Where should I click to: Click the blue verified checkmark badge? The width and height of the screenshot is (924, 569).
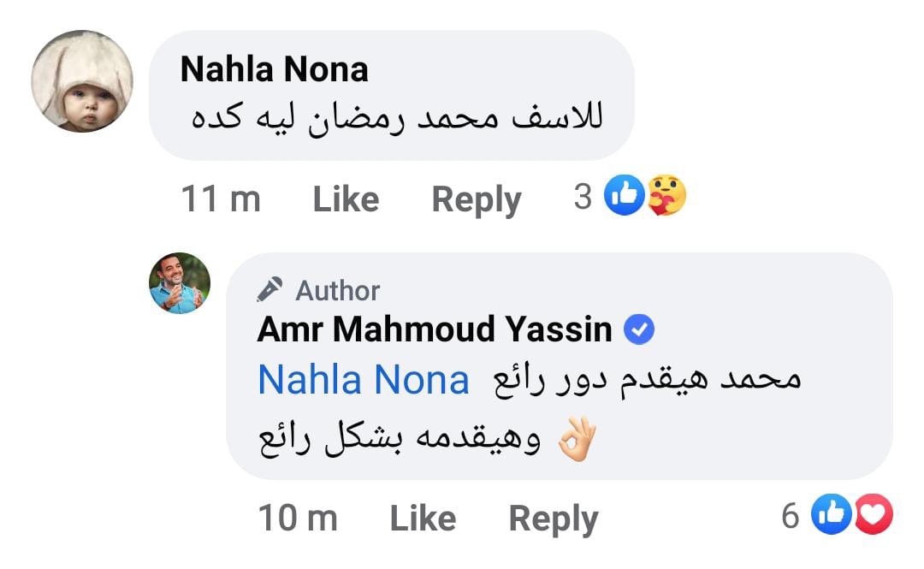point(638,329)
